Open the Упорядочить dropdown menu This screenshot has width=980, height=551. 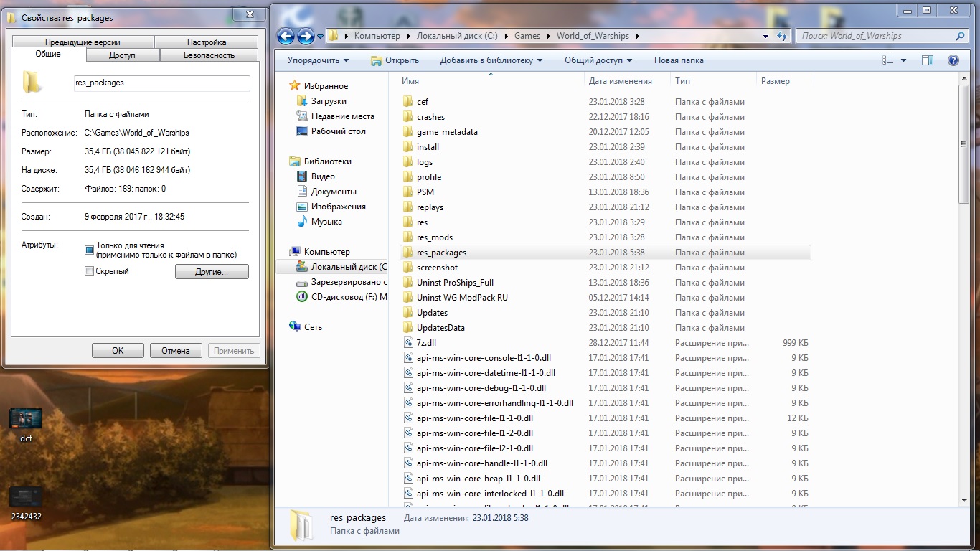coord(318,60)
